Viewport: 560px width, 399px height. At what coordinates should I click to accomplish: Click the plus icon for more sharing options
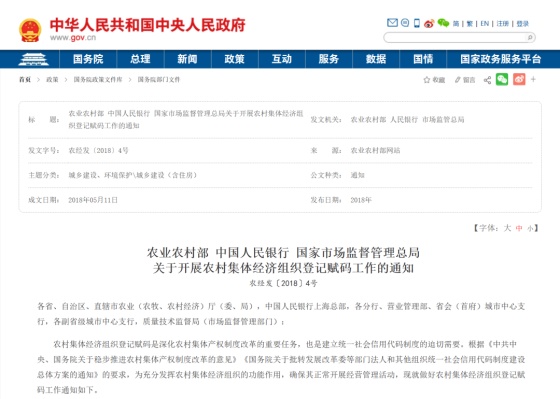point(533,79)
